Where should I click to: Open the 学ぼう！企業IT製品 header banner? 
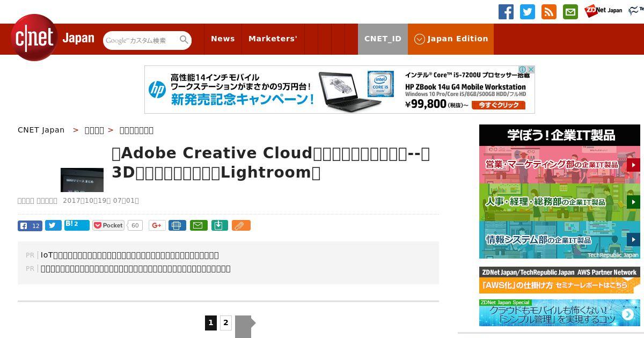point(560,135)
